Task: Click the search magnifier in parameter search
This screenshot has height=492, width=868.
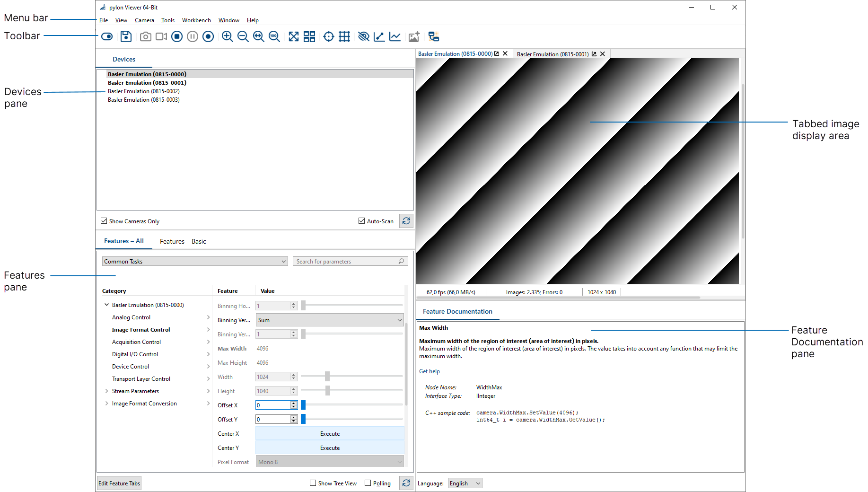Action: 401,261
